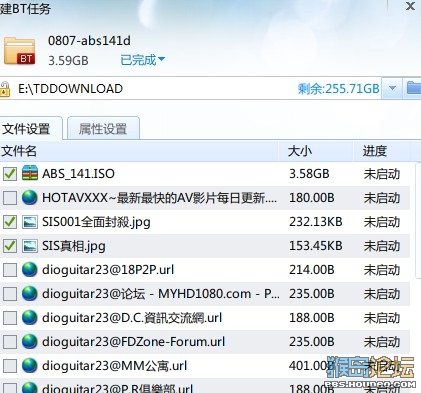Screen dimensions: 421x393
Task: Click the lock icon beside the download path
Action: (5, 89)
